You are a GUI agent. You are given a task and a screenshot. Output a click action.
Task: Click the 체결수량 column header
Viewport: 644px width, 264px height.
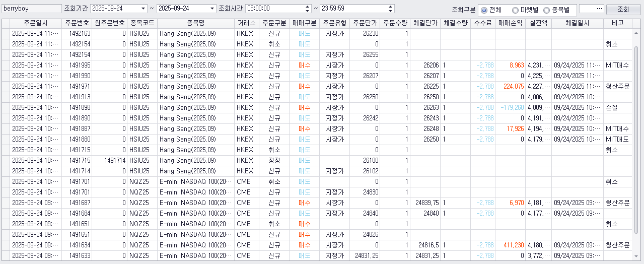(x=456, y=23)
